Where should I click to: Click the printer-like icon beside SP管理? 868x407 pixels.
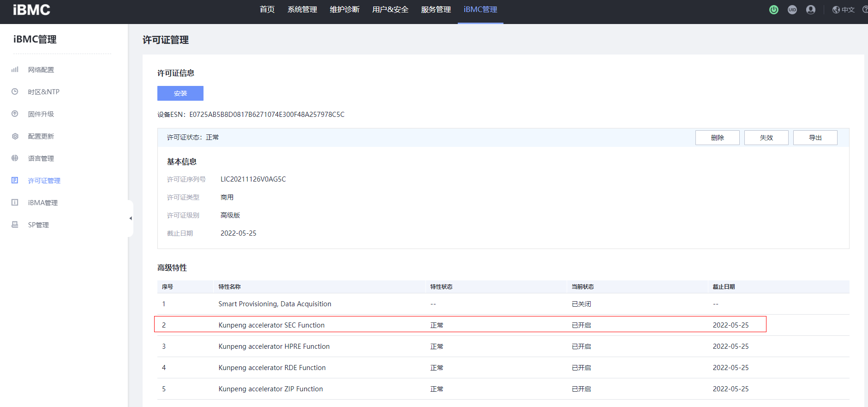click(x=15, y=225)
